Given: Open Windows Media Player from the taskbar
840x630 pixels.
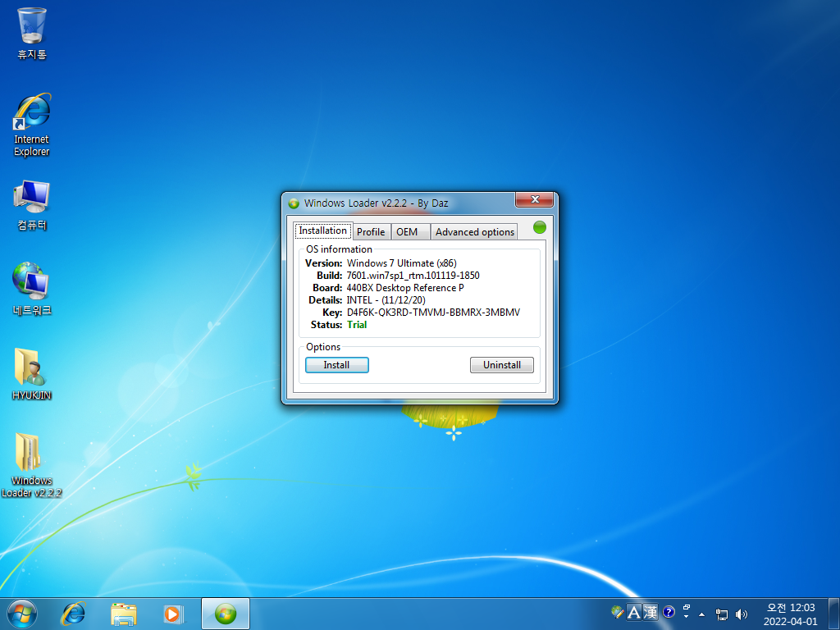Looking at the screenshot, I should coord(173,614).
